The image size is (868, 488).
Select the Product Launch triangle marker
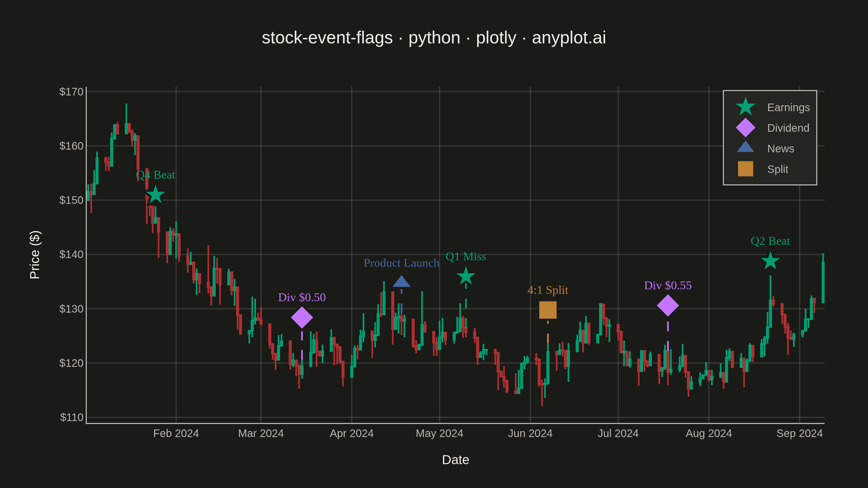point(401,281)
